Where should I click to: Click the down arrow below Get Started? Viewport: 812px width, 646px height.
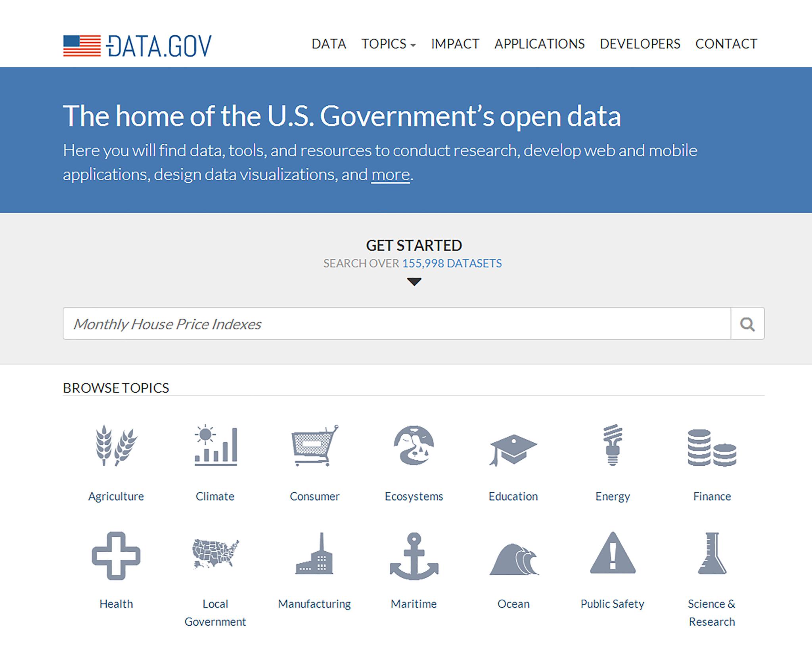[414, 281]
